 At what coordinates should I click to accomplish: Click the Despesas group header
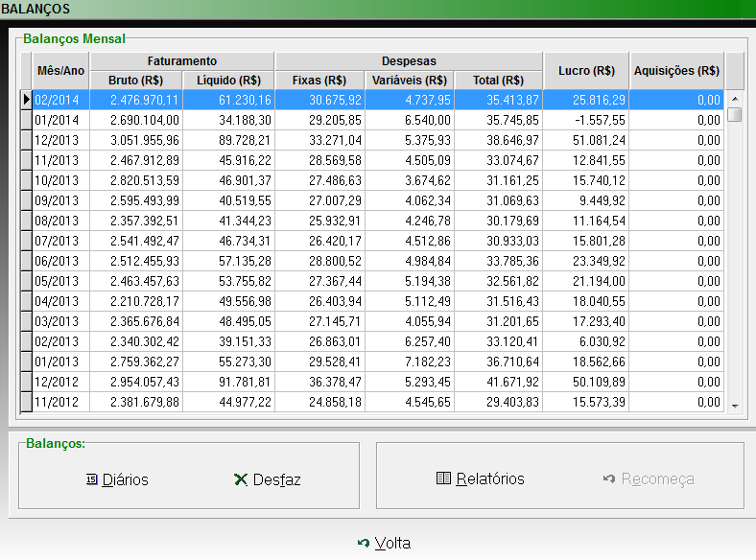click(409, 61)
